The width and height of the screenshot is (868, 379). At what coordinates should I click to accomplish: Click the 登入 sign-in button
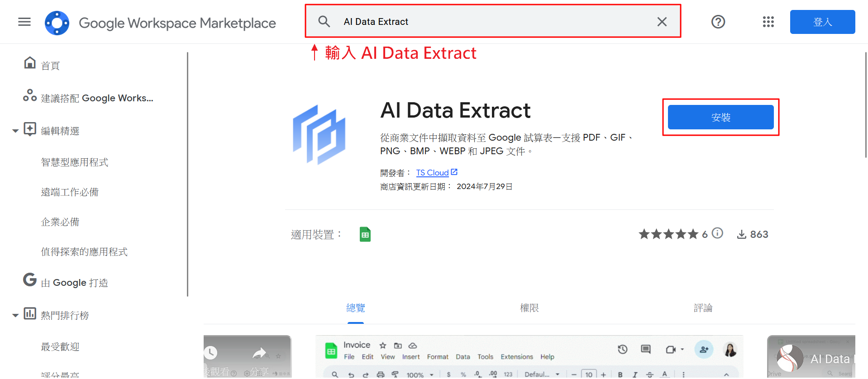(822, 22)
